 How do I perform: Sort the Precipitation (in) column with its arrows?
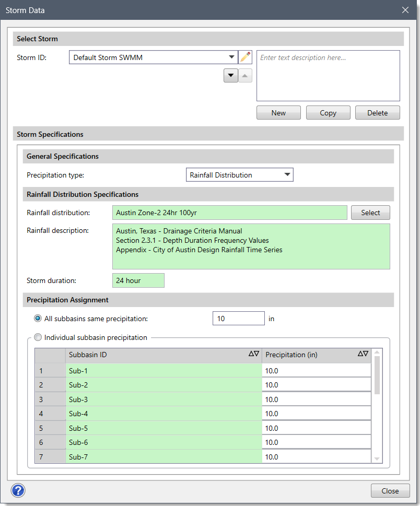pos(363,354)
